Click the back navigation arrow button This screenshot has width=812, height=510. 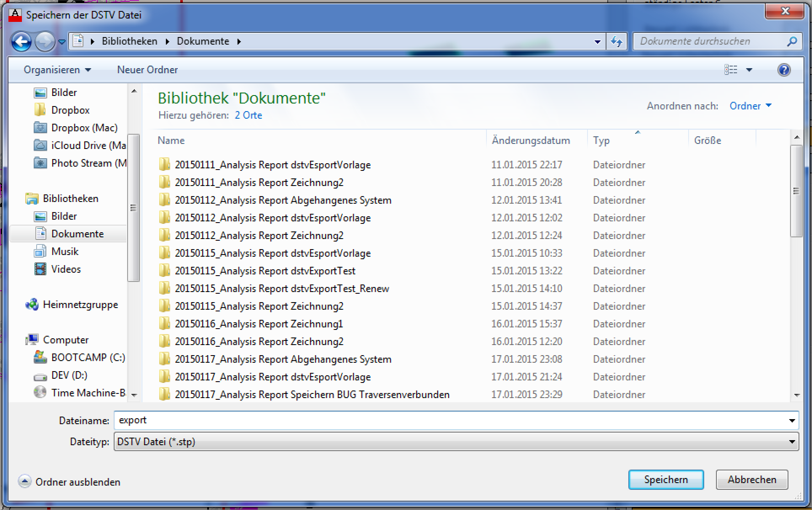tap(21, 41)
